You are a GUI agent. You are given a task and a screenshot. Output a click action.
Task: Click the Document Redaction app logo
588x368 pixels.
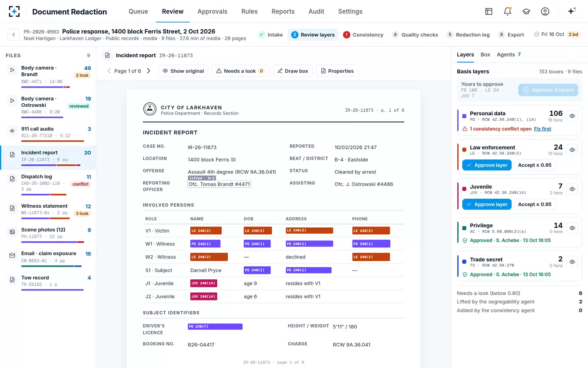[x=14, y=11]
